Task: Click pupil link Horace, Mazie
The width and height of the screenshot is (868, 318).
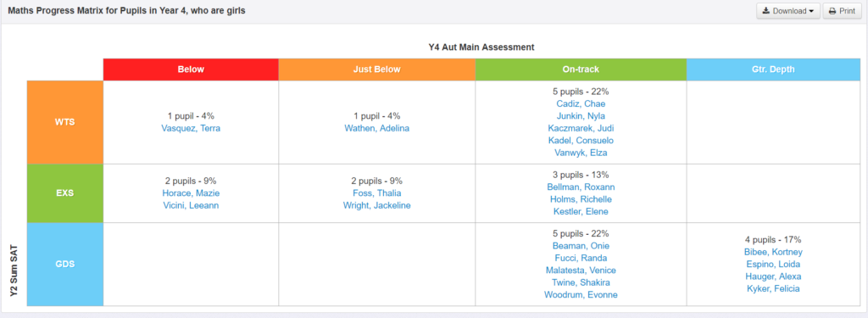Action: pyautogui.click(x=191, y=193)
